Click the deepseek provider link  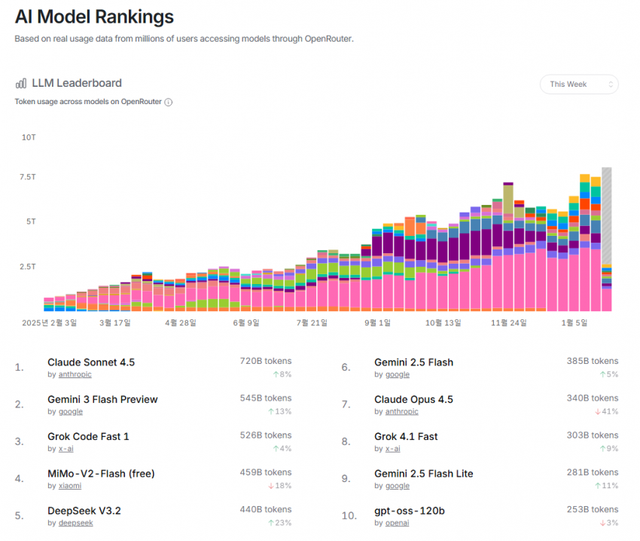tap(75, 523)
